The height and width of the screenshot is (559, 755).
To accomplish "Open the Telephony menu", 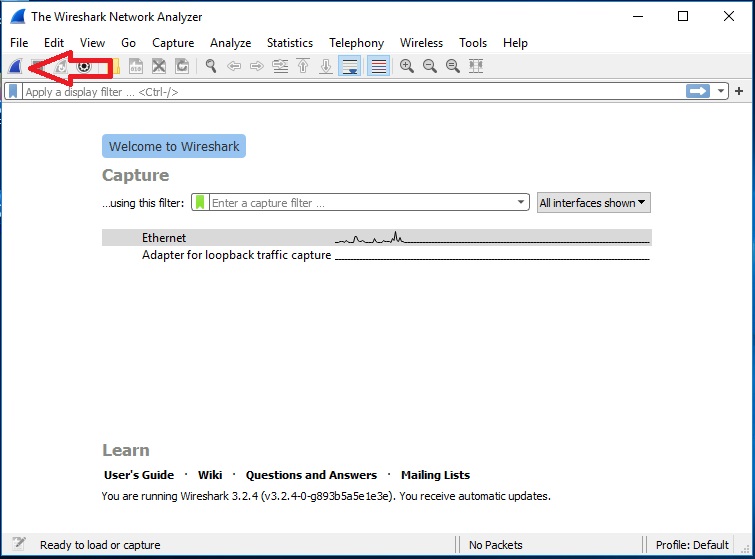I will (x=357, y=43).
